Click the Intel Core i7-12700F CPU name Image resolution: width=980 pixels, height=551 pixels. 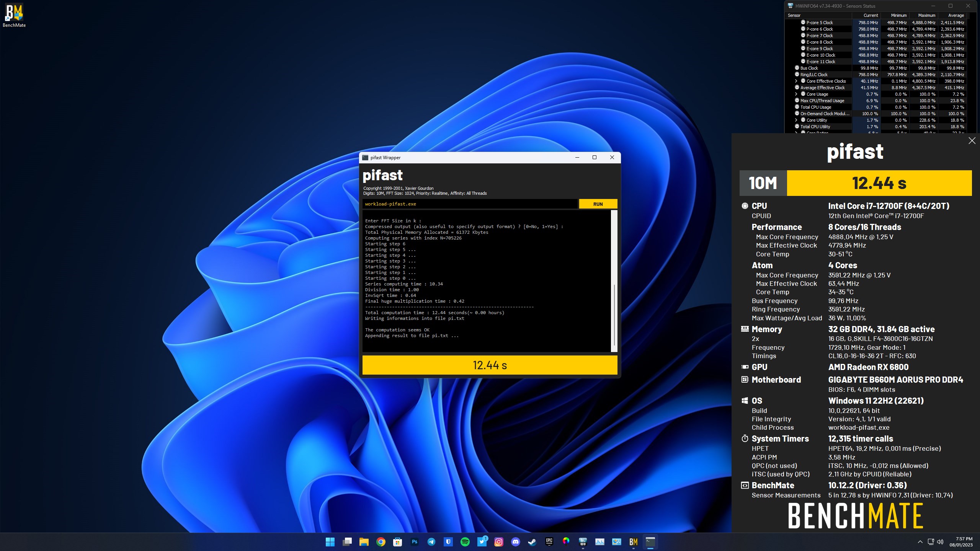pos(889,206)
